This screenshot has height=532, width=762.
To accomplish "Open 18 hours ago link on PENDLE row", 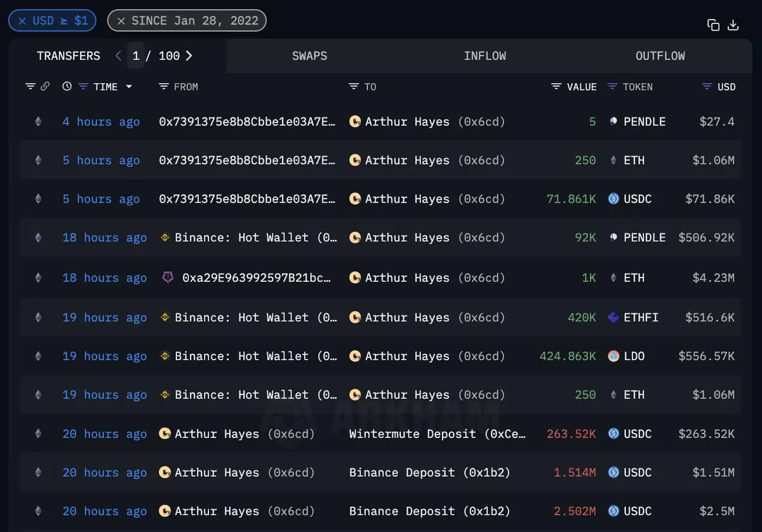I will pyautogui.click(x=105, y=237).
